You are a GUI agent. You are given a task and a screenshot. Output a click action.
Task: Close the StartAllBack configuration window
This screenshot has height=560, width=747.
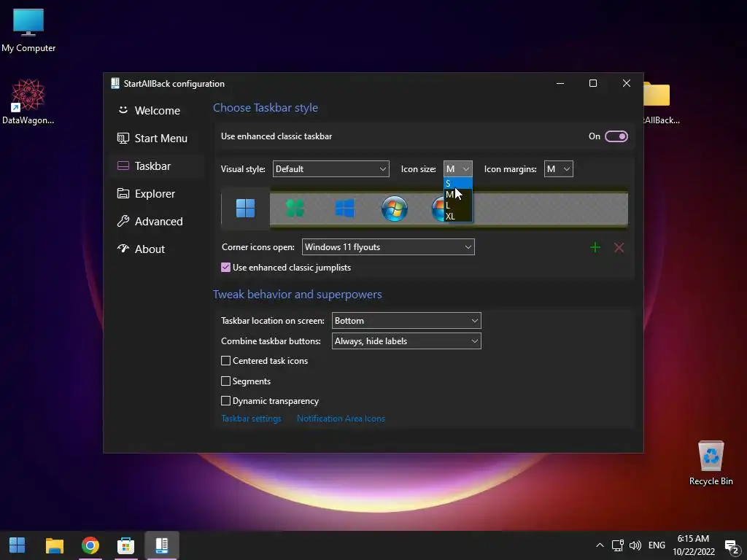[627, 83]
